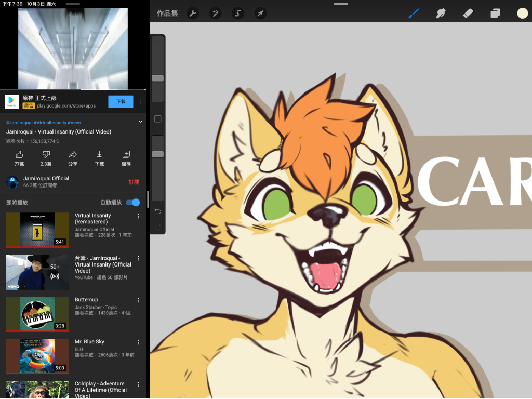
Task: Tap the view count 156,133,774次
Action: (x=45, y=141)
